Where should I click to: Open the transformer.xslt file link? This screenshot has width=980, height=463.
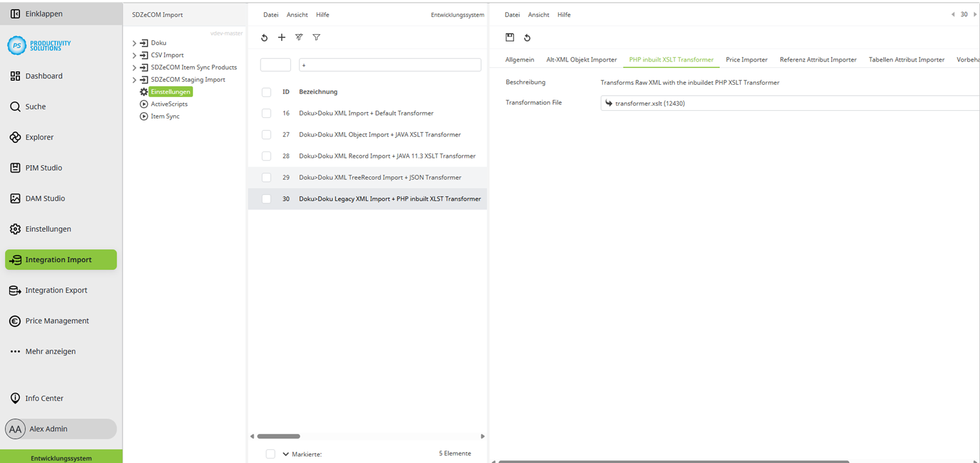(x=649, y=103)
